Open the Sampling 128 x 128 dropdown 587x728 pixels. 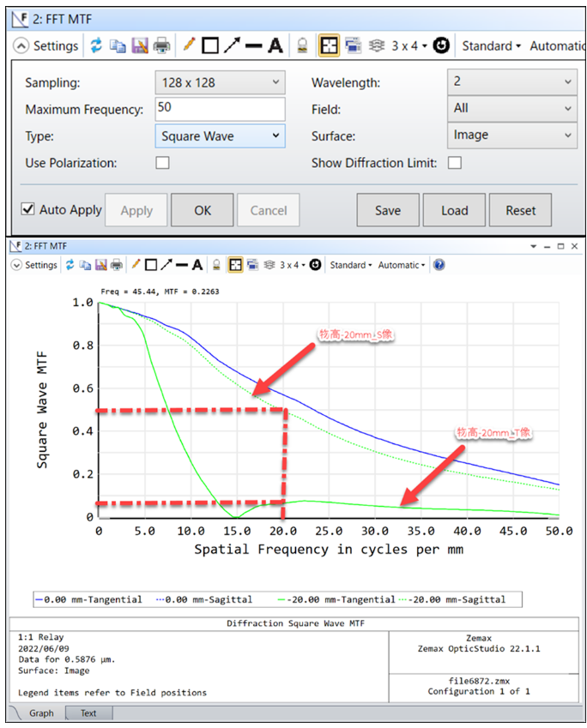coord(220,82)
